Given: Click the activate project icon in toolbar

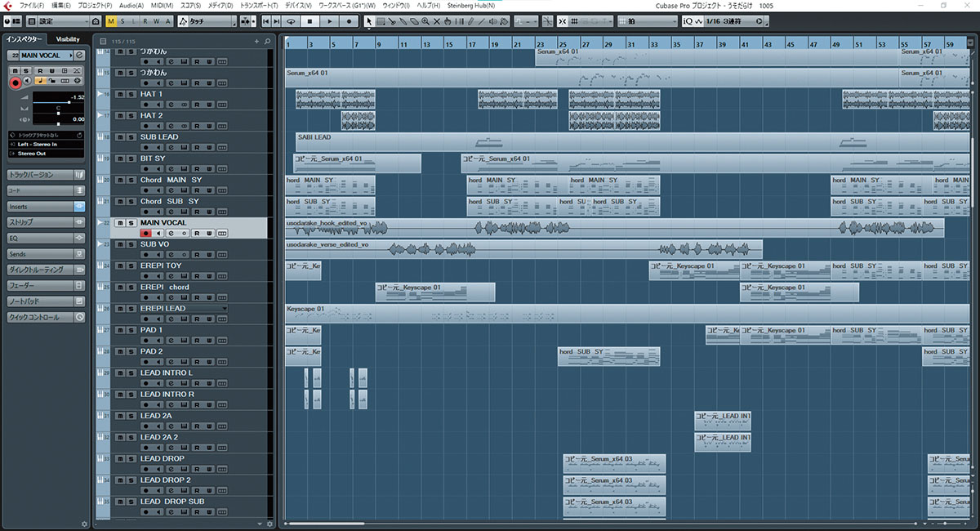Looking at the screenshot, I should coord(7,20).
